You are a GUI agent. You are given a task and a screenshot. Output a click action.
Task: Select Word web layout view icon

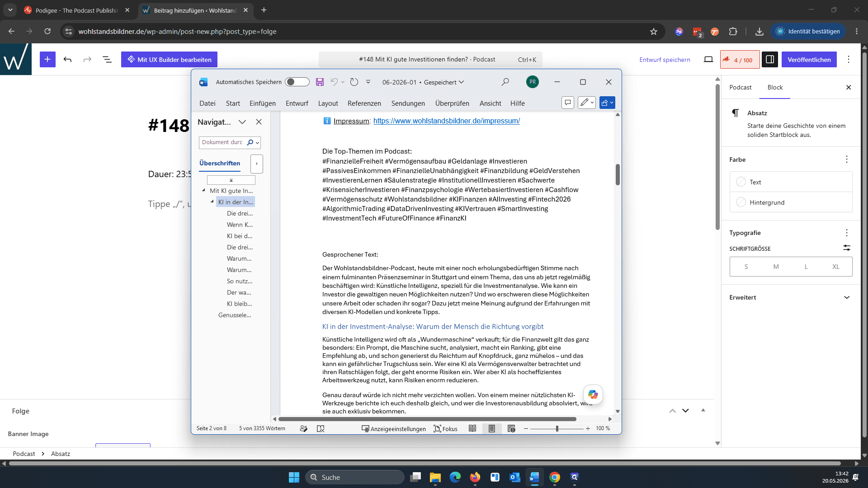(x=511, y=428)
